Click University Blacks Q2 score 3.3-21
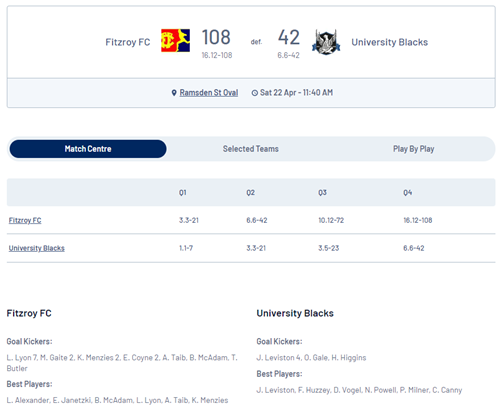This screenshot has height=408, width=500. pos(256,248)
